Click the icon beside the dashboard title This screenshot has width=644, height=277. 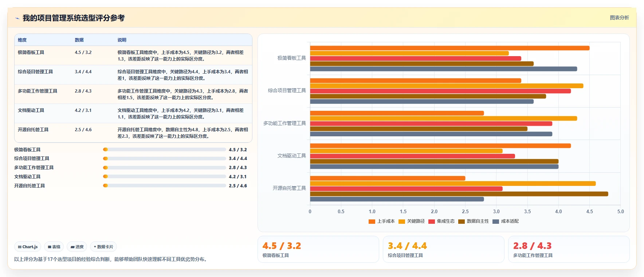17,18
